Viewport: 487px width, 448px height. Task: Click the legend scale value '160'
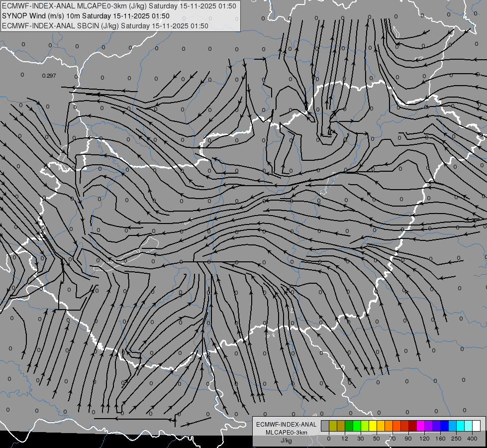(x=440, y=439)
